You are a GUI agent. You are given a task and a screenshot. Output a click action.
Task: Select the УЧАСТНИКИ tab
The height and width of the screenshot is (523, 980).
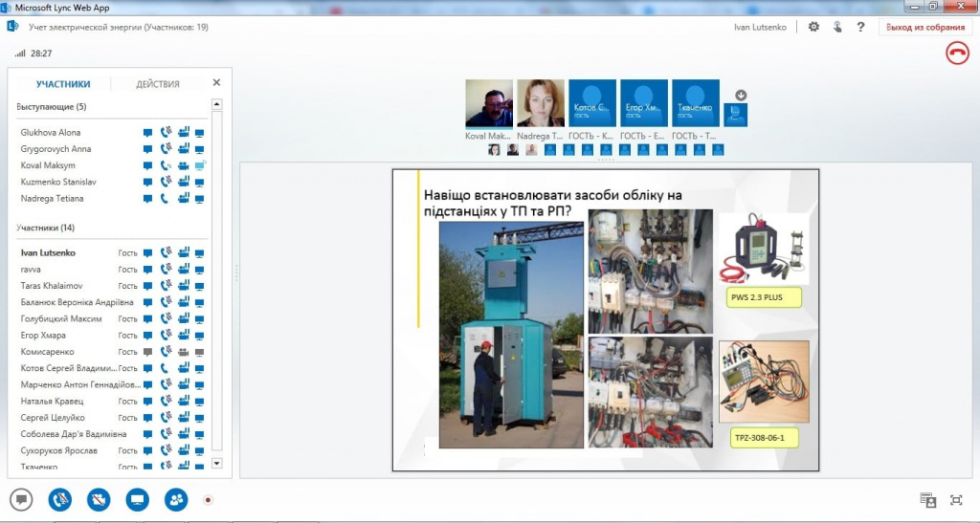[63, 84]
